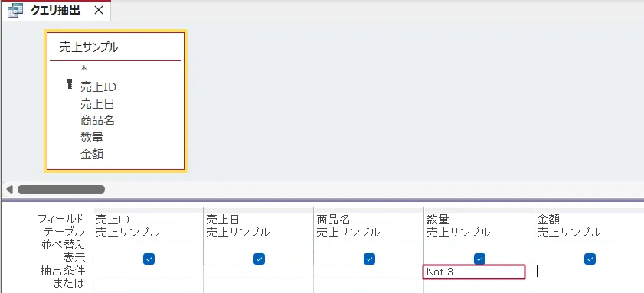
Task: Click the または cell under 売上ID column
Action: point(149,285)
